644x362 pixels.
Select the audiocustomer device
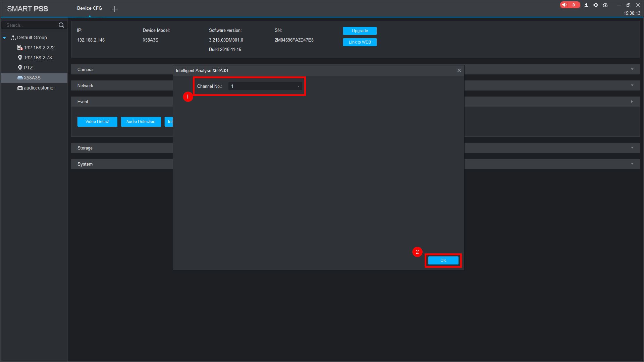(39, 88)
